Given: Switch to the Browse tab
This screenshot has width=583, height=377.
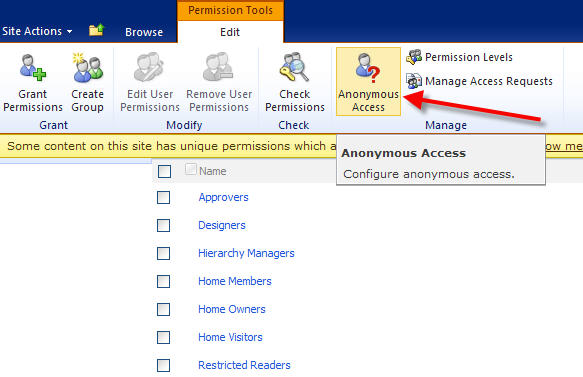Looking at the screenshot, I should (144, 32).
